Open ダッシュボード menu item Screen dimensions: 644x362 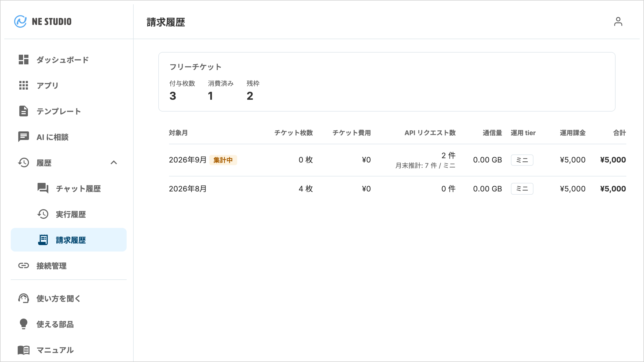(x=69, y=60)
